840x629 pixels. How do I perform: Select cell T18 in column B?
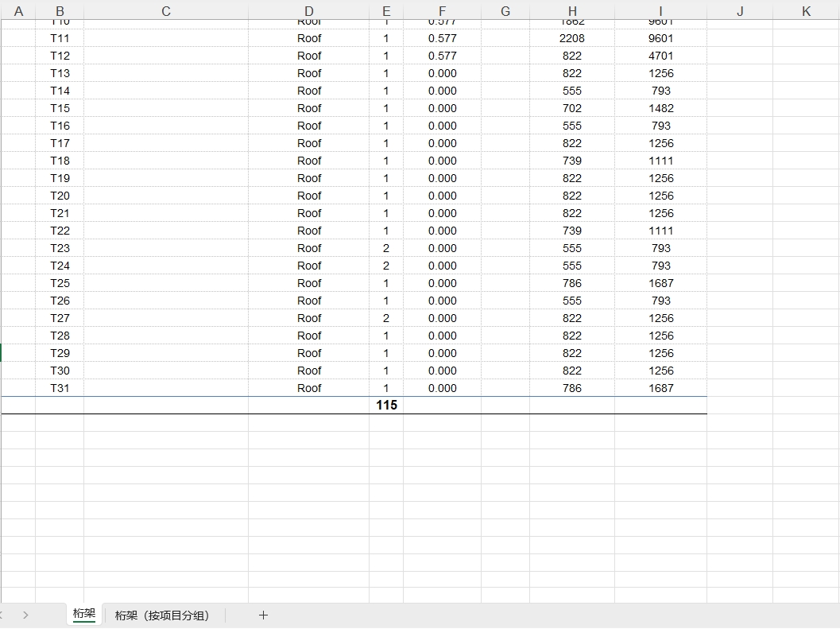pos(60,161)
